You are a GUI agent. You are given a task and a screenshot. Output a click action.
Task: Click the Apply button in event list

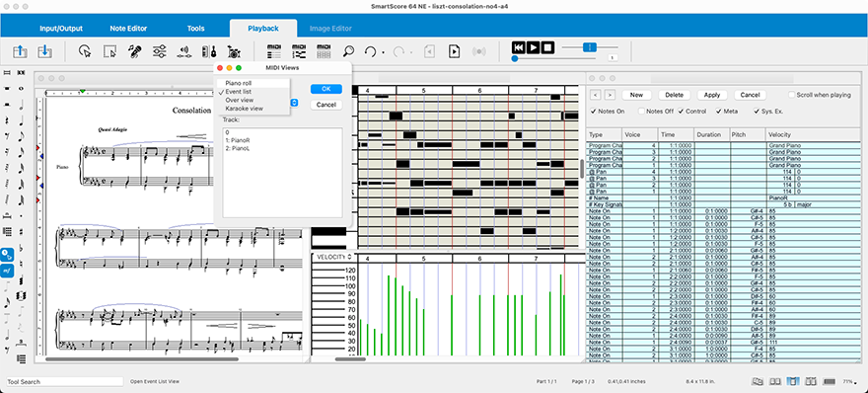coord(712,95)
